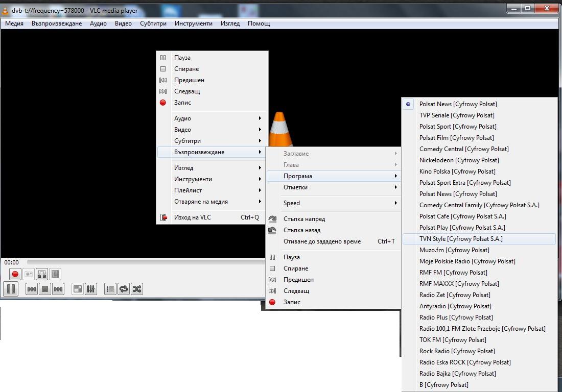Choose RMF MAXXX program
562x392 pixels.
[479, 284]
